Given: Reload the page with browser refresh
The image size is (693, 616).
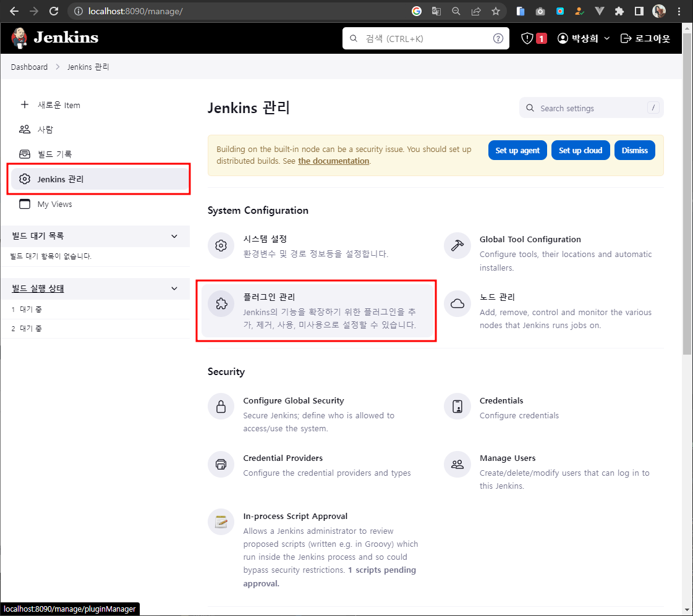Looking at the screenshot, I should tap(54, 11).
